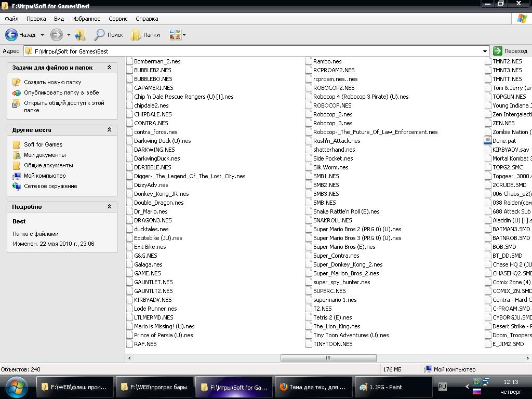Click the RU language indicator
The height and width of the screenshot is (399, 532).
click(x=442, y=387)
